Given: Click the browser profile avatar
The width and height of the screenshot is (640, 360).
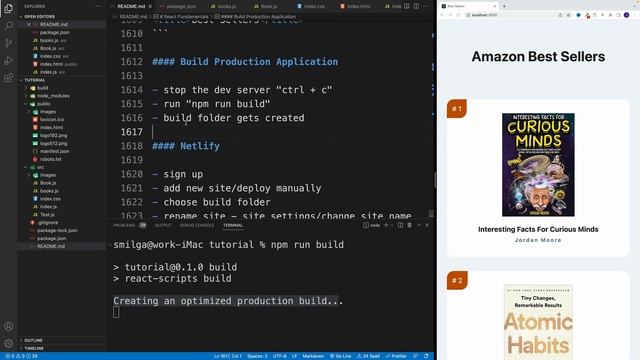Looking at the screenshot, I should tap(627, 15).
